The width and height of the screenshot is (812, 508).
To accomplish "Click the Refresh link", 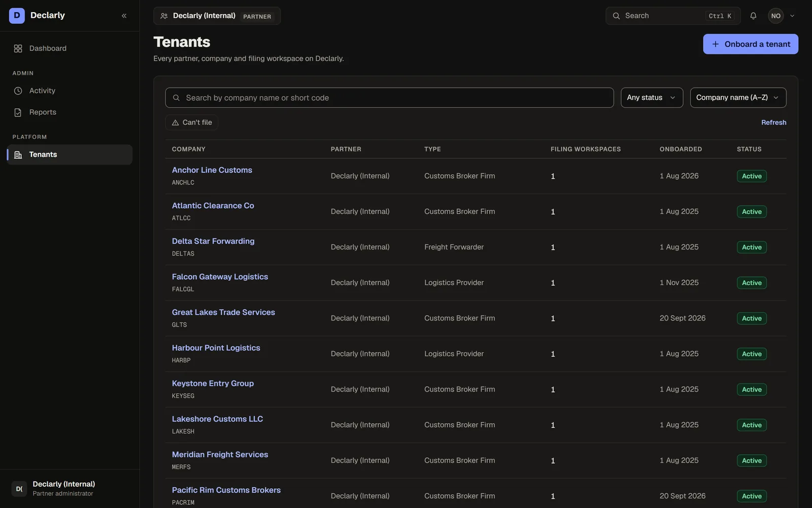I will pyautogui.click(x=773, y=122).
